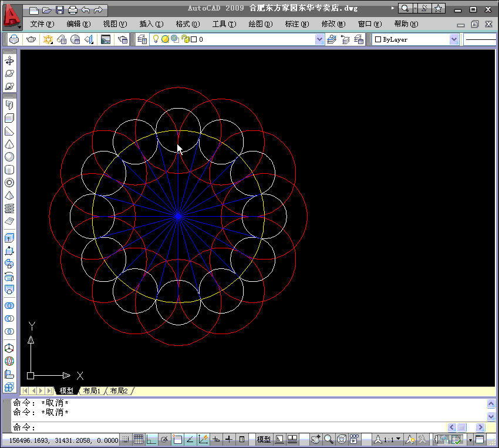Select the Torus modeling tool
Viewport: 499px width, 448px height.
tap(9, 183)
